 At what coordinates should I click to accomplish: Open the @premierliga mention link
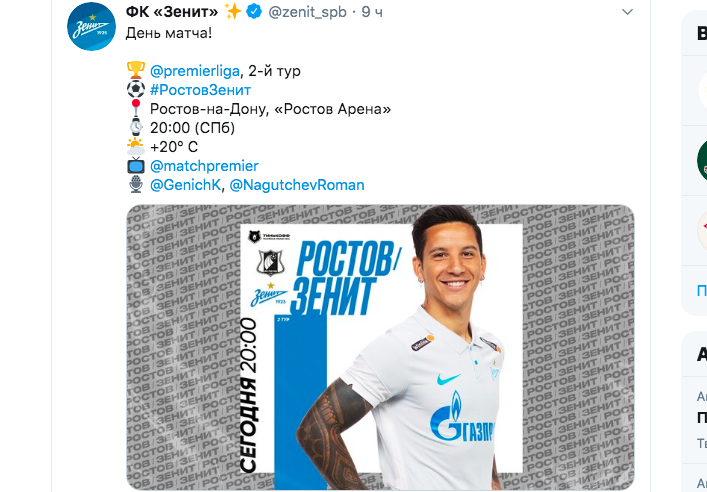tap(194, 71)
